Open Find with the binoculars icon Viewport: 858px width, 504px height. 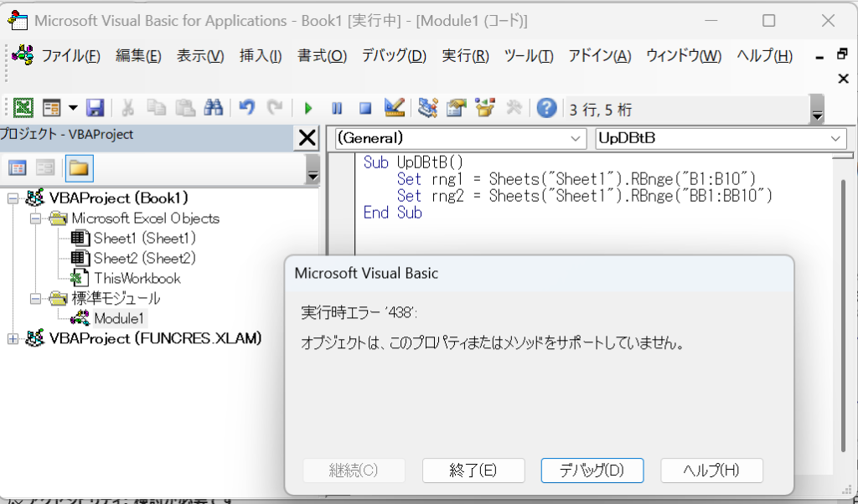click(214, 108)
